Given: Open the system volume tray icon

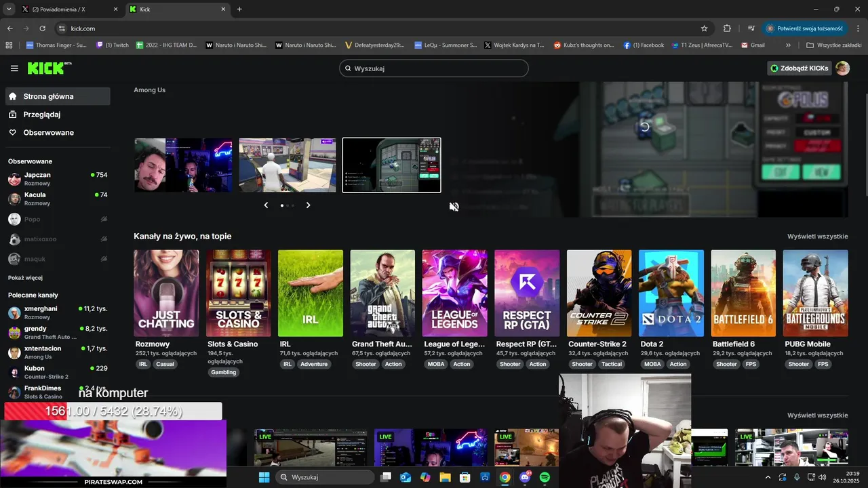Looking at the screenshot, I should 822,477.
